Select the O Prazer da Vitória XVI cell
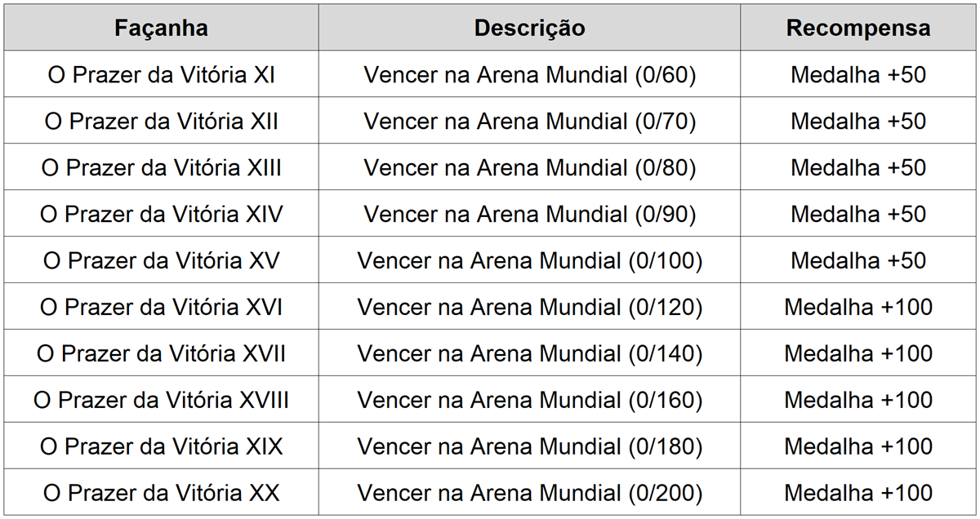The height and width of the screenshot is (519, 980). (161, 308)
